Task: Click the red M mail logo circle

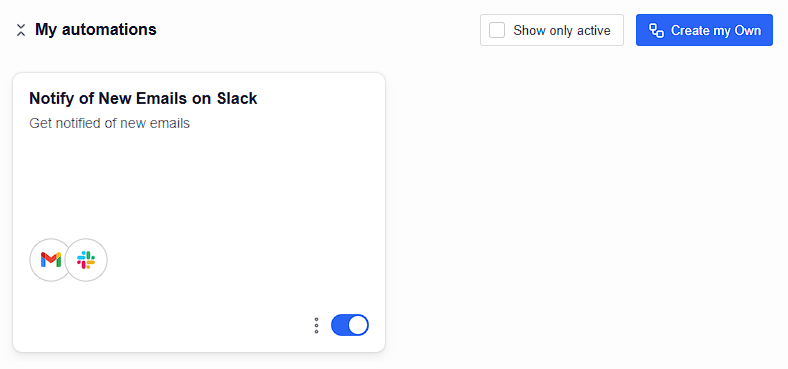Action: [x=51, y=260]
